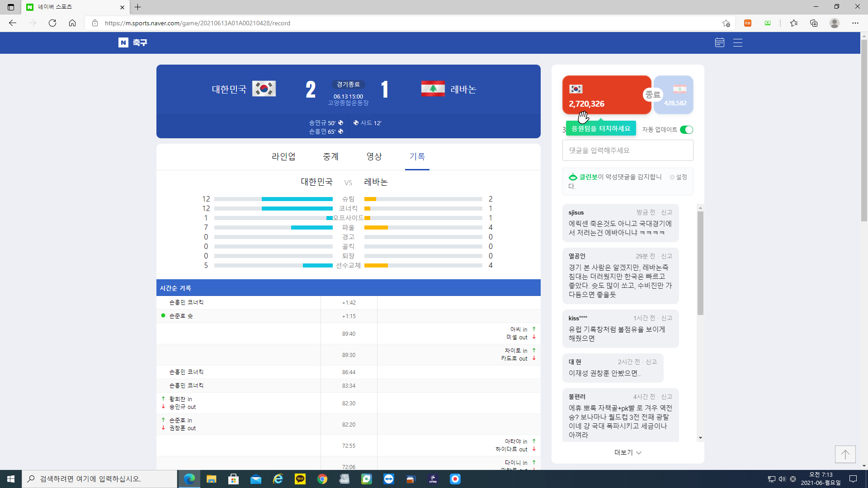Open the Favorites list button
Screen dimensions: 868x488
(794, 23)
